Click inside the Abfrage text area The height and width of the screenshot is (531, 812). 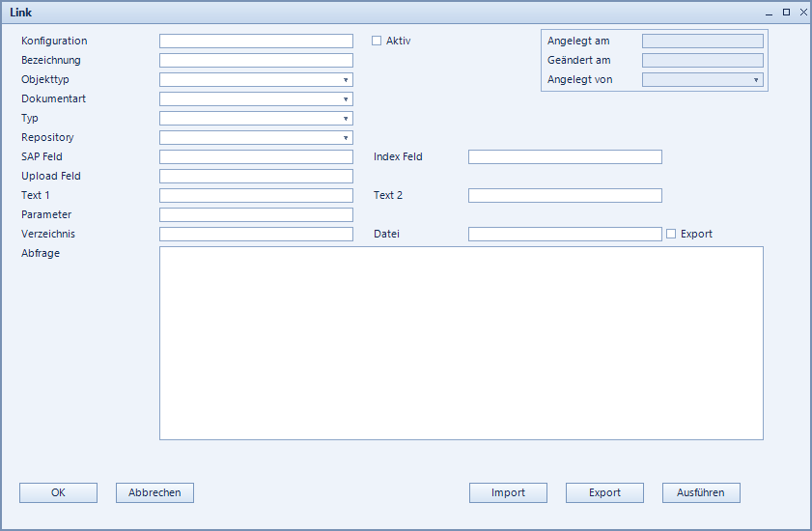tap(462, 343)
